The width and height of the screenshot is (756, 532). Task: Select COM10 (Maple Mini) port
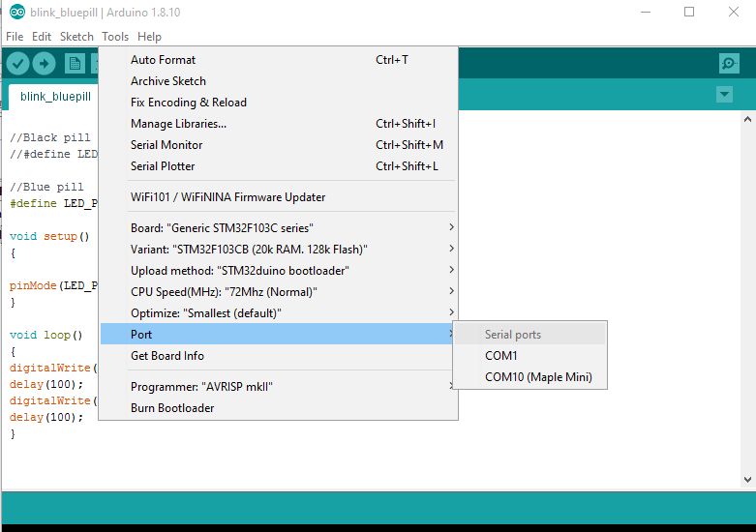click(x=529, y=377)
